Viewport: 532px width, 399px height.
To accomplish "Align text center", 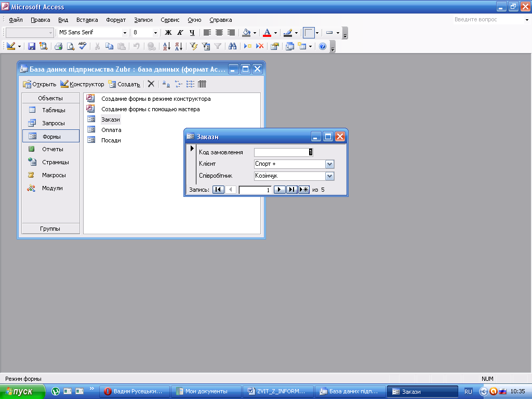I will (219, 33).
